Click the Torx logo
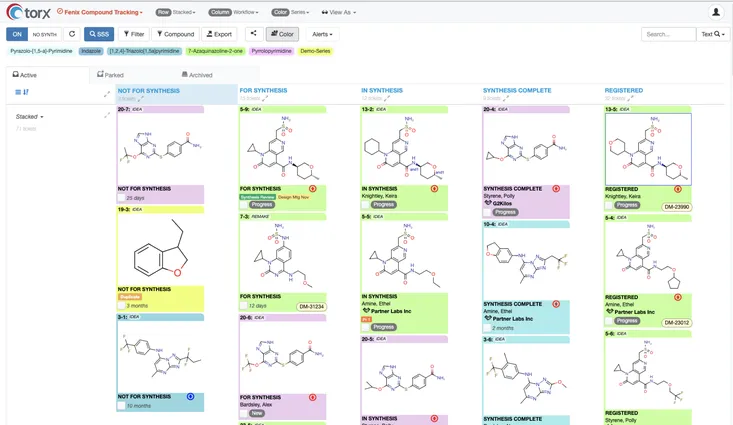 coord(28,12)
